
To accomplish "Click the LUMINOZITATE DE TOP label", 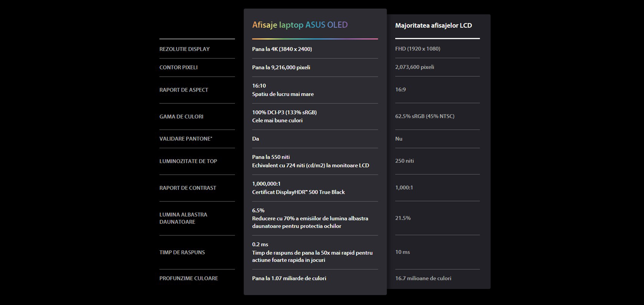I will 188,161.
